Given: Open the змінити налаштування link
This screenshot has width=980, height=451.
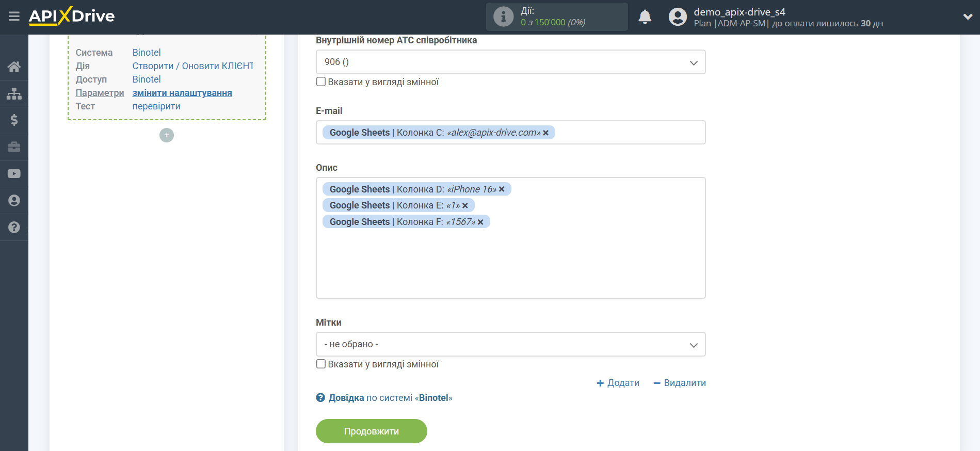Looking at the screenshot, I should [182, 93].
